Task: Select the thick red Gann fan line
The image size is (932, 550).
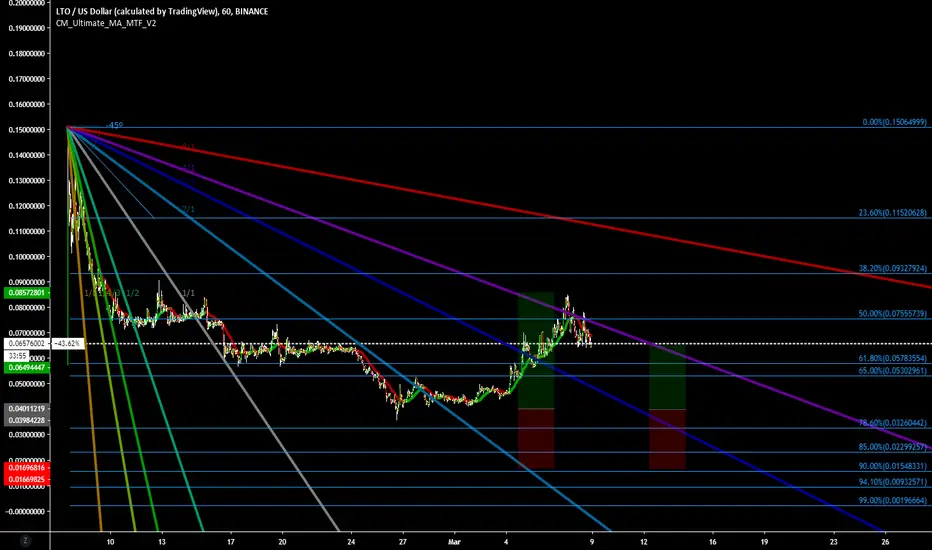Action: (499, 206)
